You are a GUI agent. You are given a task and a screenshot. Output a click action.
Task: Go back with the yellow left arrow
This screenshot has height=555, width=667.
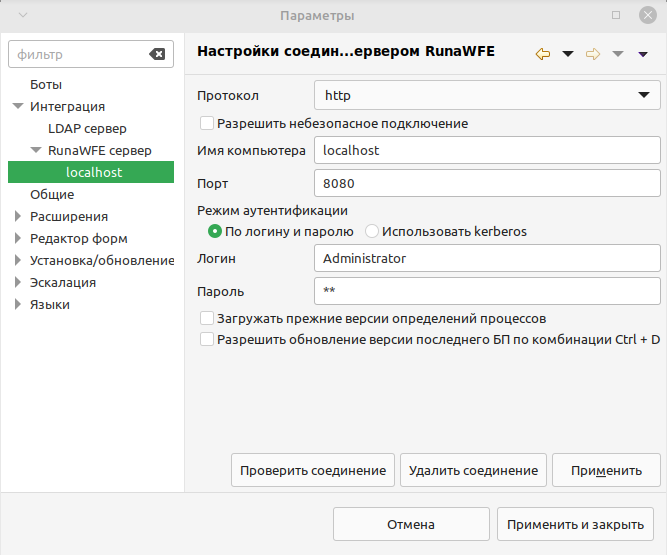(543, 54)
